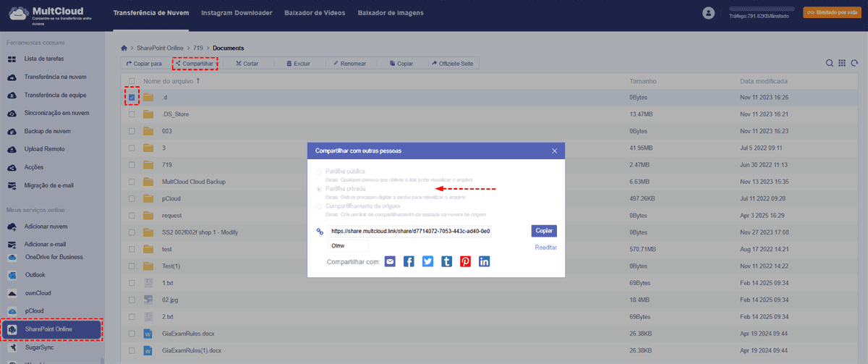This screenshot has width=868, height=364.
Task: Go to SharePoint Online in breadcrumb
Action: (x=161, y=48)
